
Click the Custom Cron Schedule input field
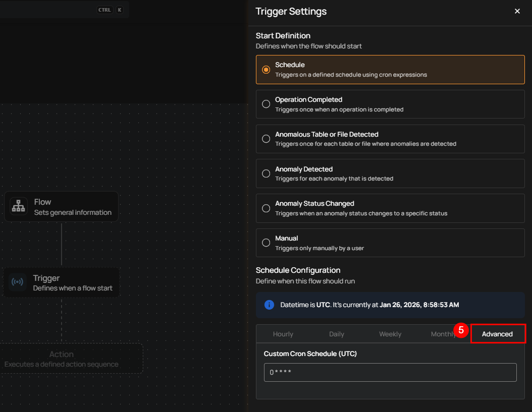390,373
